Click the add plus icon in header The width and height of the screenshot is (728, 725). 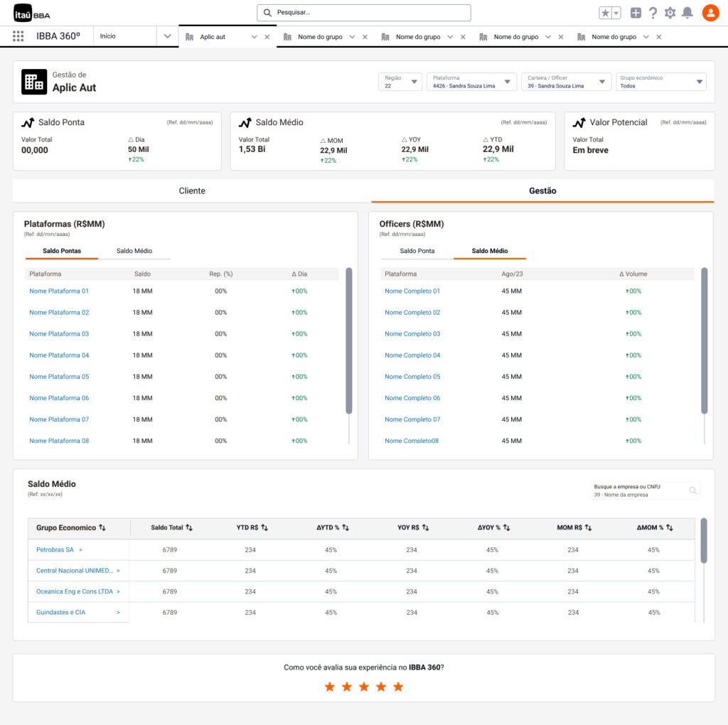coord(636,13)
